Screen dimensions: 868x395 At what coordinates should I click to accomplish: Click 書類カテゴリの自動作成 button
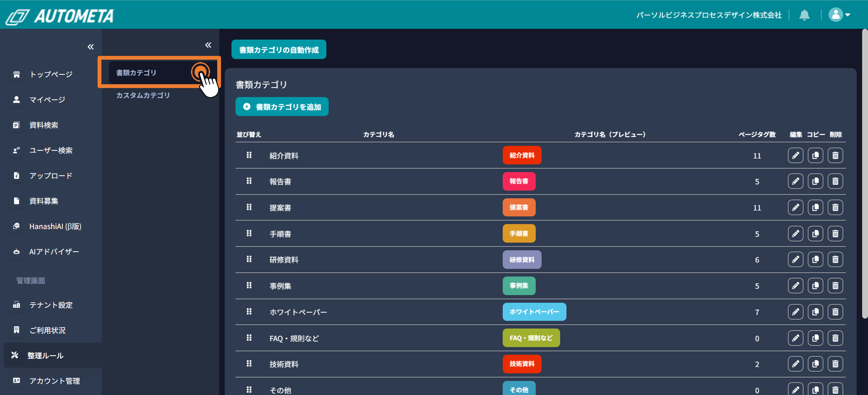click(x=279, y=50)
